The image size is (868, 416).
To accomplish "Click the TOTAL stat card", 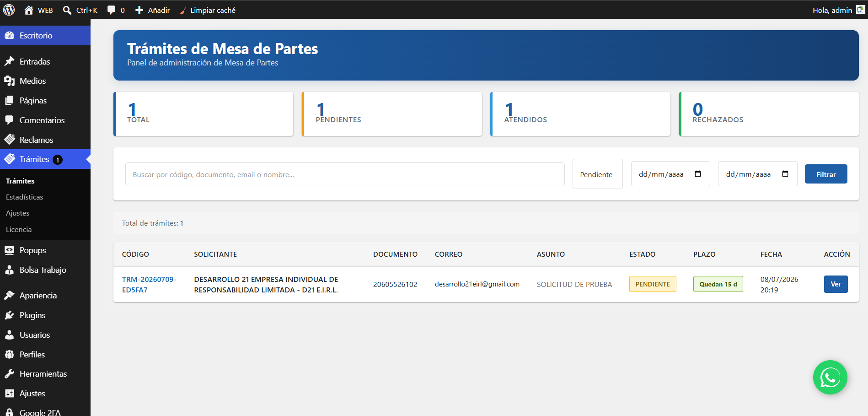I will (204, 114).
